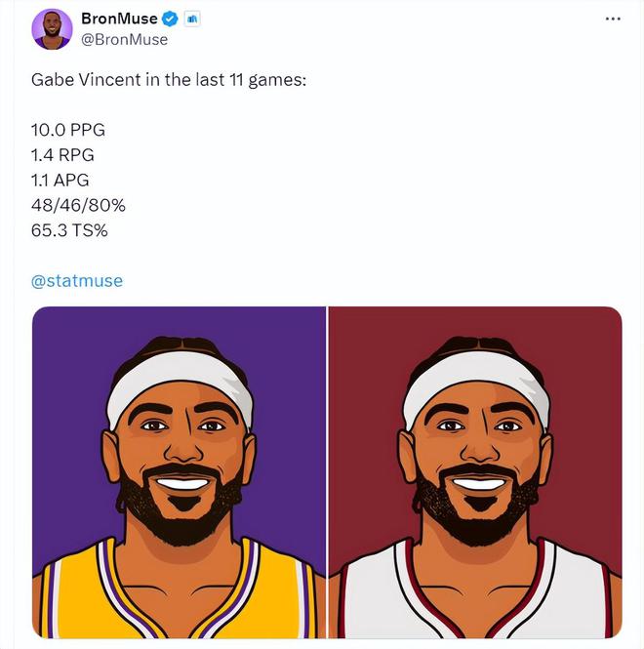Click the 48/46/80% shooting splits line
The height and width of the screenshot is (649, 644).
point(78,205)
